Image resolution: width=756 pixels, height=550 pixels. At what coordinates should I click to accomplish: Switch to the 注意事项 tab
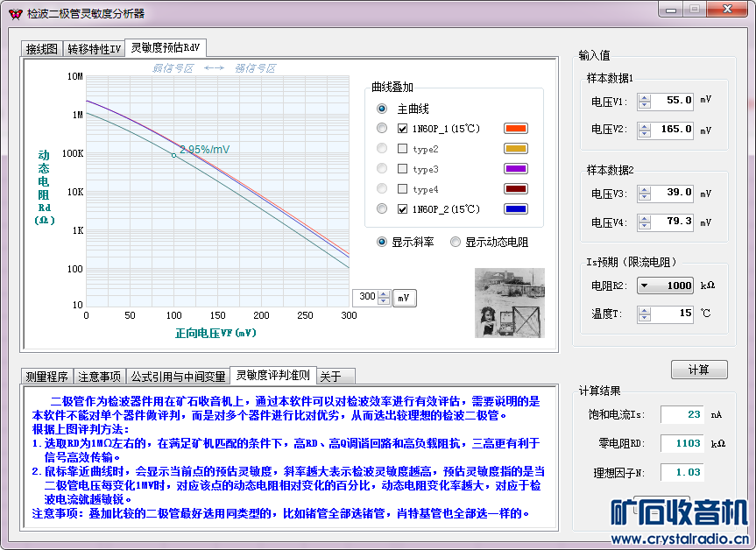click(x=99, y=376)
